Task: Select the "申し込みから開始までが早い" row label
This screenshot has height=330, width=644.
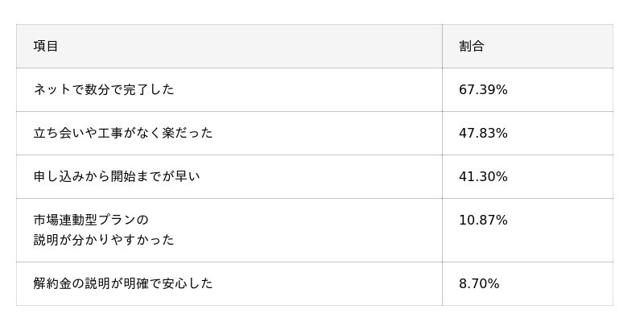Action: (x=117, y=176)
